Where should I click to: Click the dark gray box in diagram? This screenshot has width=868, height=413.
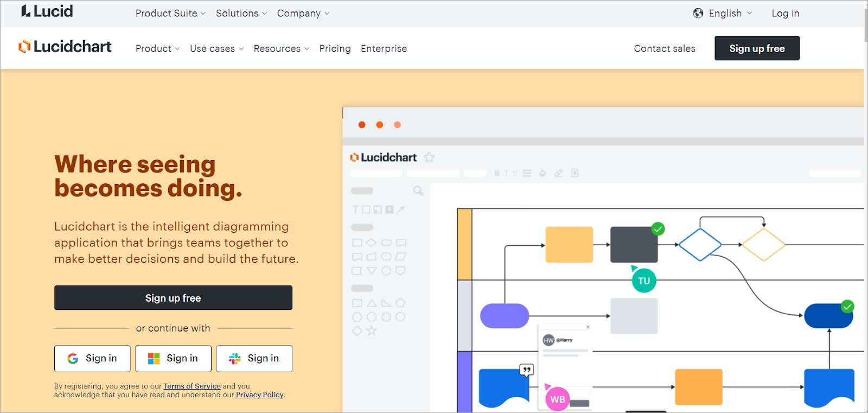[x=634, y=245]
